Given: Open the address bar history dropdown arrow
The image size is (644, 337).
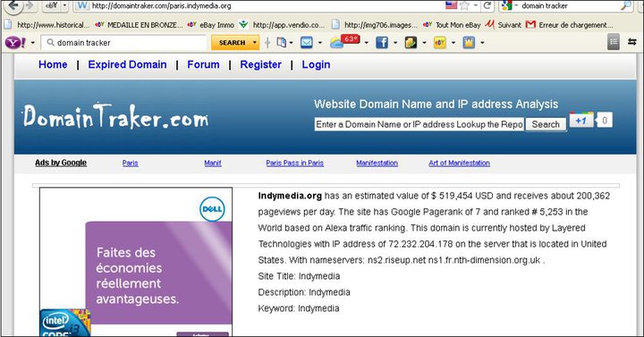Looking at the screenshot, I should click(x=476, y=5).
